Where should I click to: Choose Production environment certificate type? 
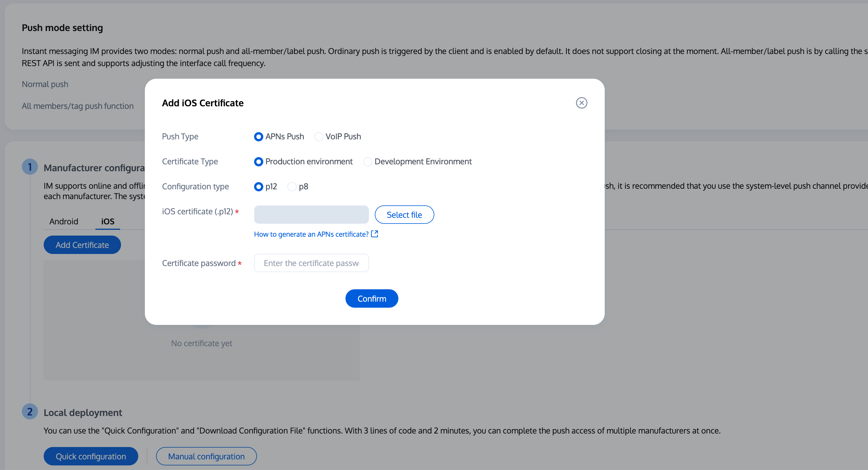pos(258,162)
